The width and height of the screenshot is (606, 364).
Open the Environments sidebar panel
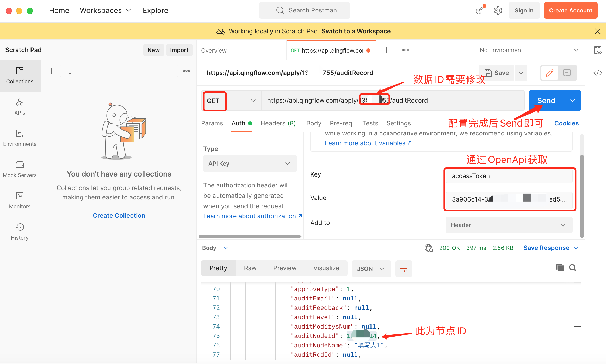tap(20, 138)
